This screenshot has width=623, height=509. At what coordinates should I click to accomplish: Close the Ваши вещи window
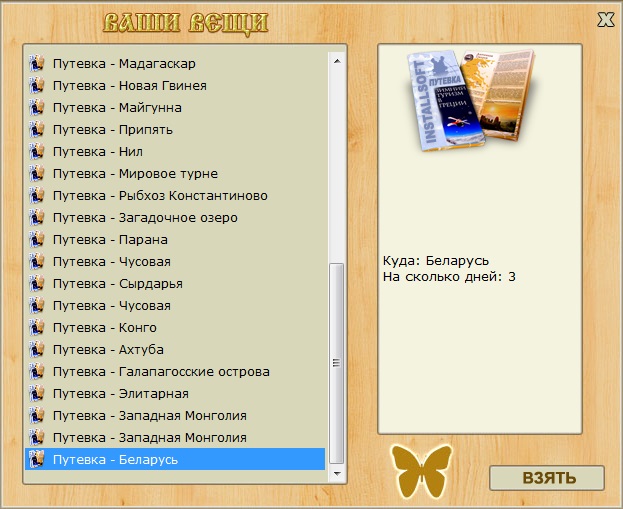pos(606,19)
